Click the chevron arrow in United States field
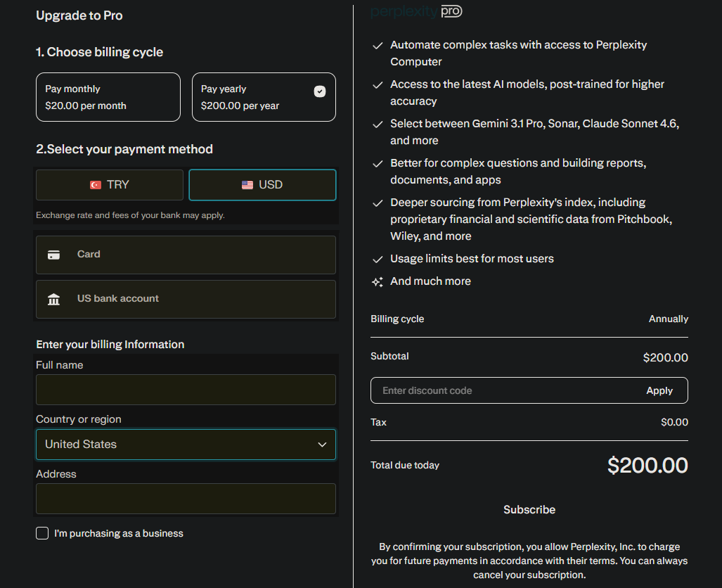 pos(322,445)
